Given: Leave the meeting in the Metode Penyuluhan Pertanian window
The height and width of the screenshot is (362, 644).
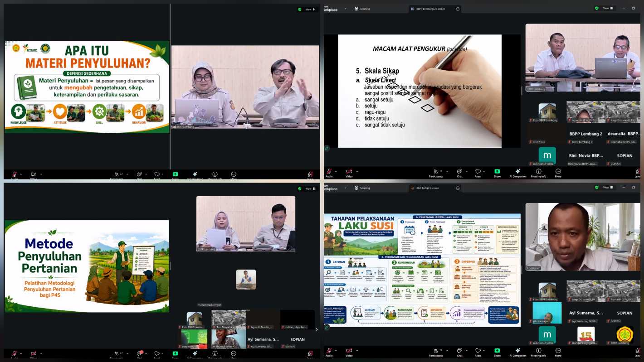Looking at the screenshot, I should 310,354.
